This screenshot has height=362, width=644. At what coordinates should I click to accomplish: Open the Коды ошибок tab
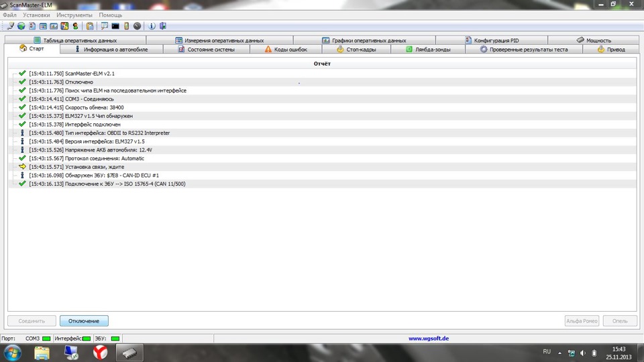coord(286,49)
